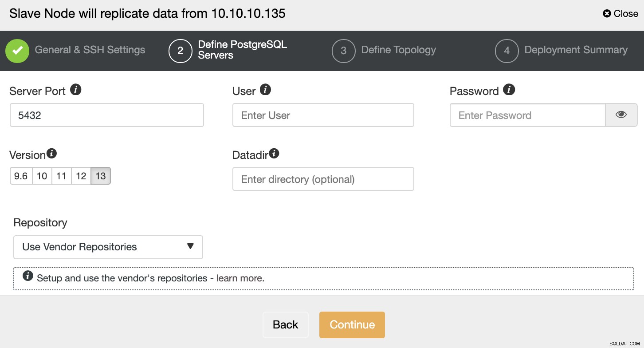The height and width of the screenshot is (348, 644).
Task: Focus the Enter Password field
Action: pos(528,115)
